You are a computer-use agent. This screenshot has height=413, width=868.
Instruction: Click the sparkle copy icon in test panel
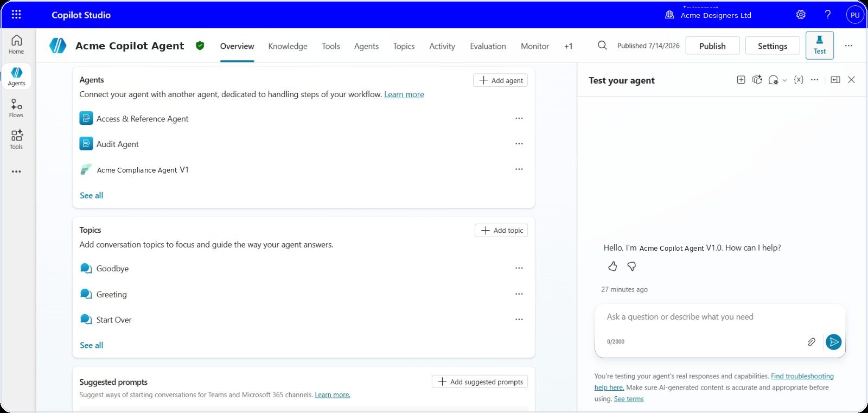[757, 80]
